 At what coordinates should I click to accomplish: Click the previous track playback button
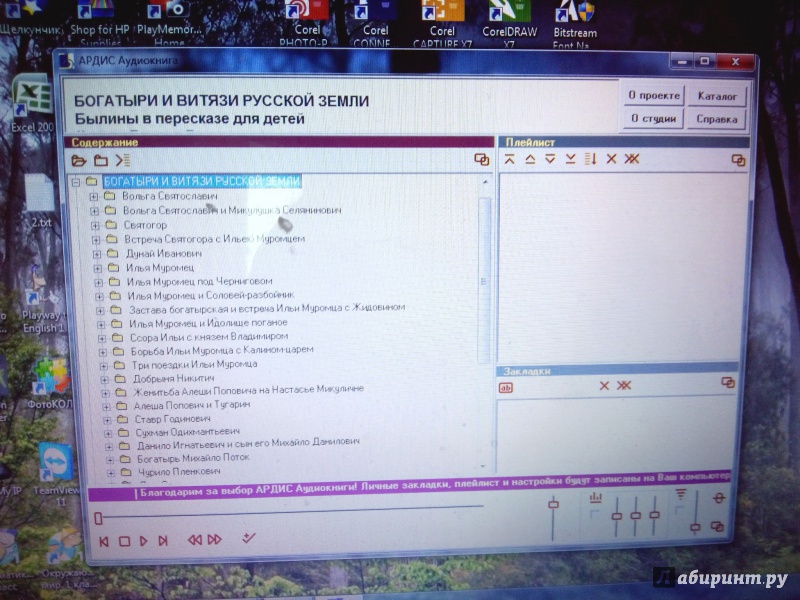tap(104, 542)
